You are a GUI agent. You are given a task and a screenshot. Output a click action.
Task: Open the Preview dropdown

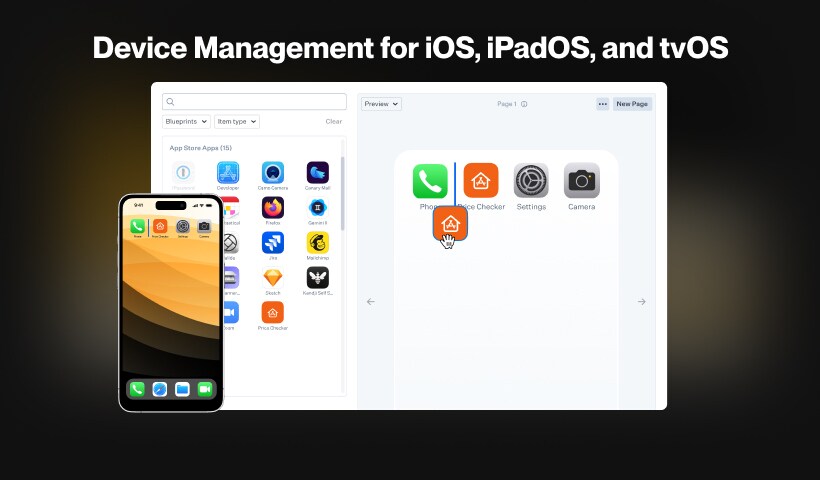pos(381,104)
